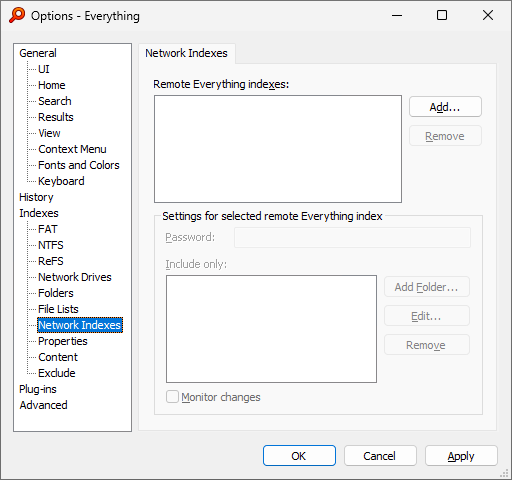Go to the Results options page
Viewport: 512px width, 480px height.
pyautogui.click(x=56, y=117)
